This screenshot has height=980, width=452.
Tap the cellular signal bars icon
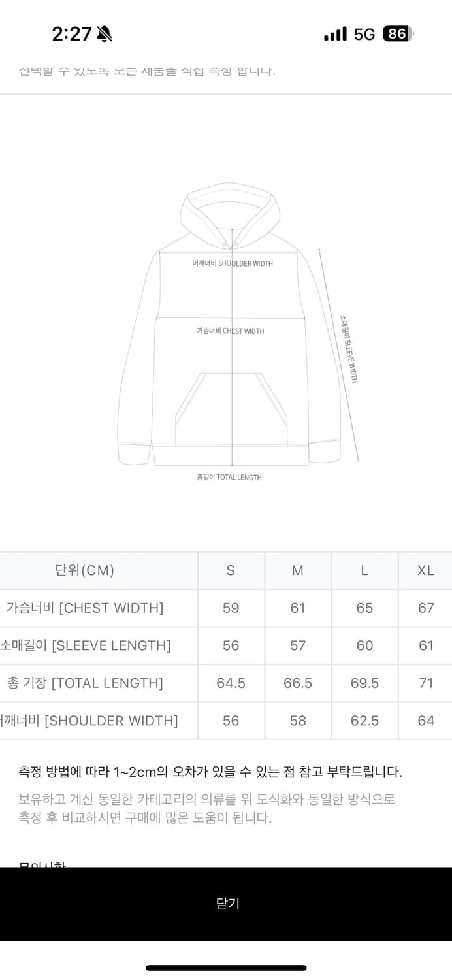335,34
